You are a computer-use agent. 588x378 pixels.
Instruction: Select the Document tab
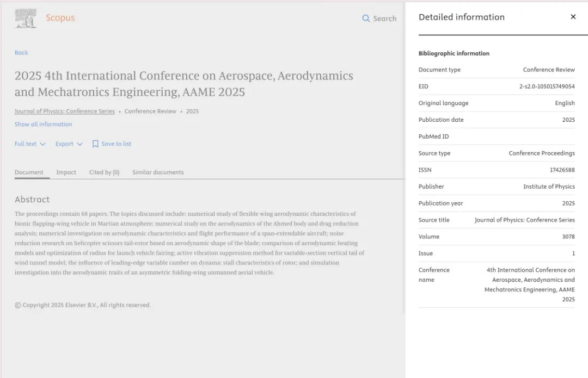pos(29,172)
